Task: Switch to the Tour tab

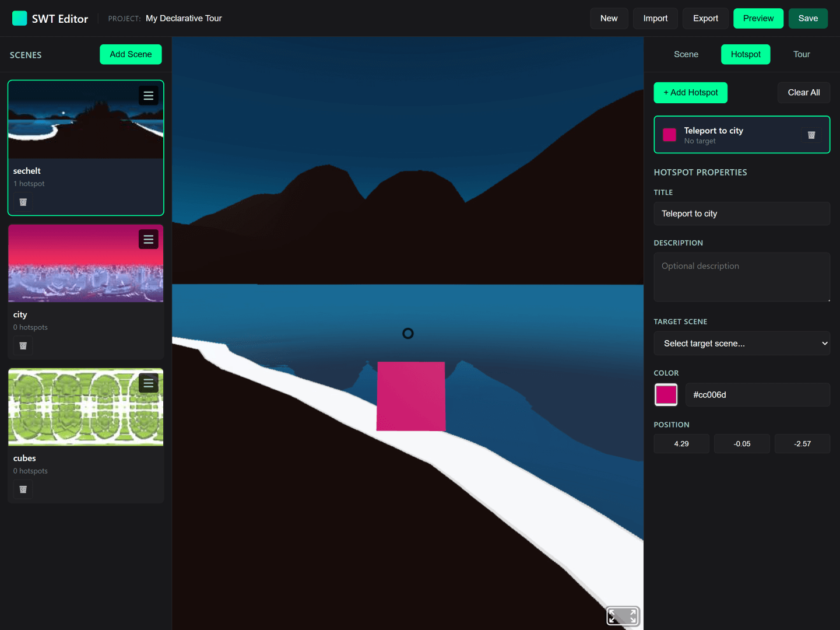Action: coord(802,54)
